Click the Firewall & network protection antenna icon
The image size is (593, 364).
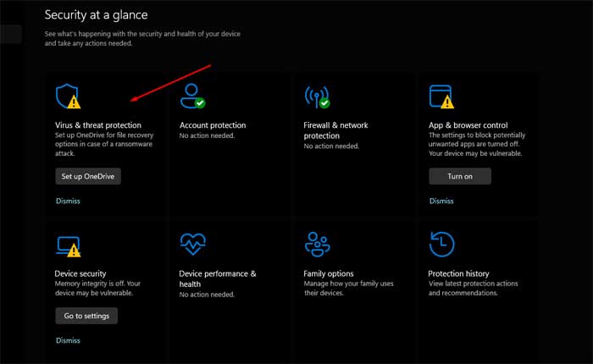click(316, 96)
